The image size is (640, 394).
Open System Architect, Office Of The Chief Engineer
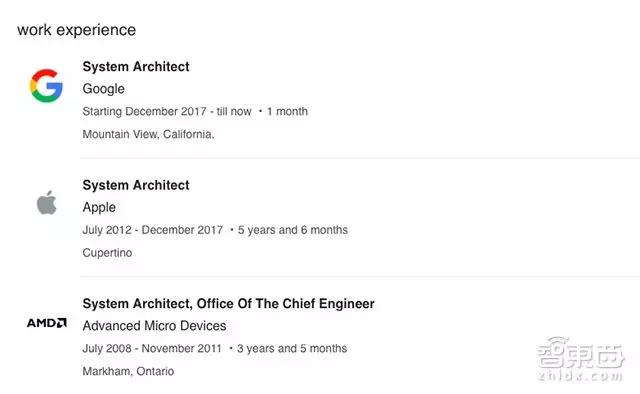click(x=229, y=303)
